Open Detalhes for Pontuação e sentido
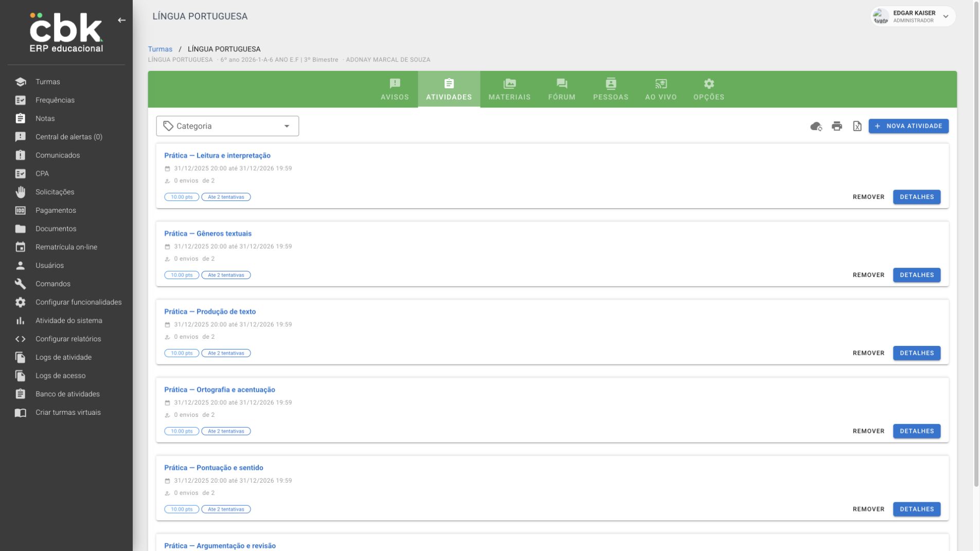Viewport: 980px width, 551px height. tap(917, 509)
